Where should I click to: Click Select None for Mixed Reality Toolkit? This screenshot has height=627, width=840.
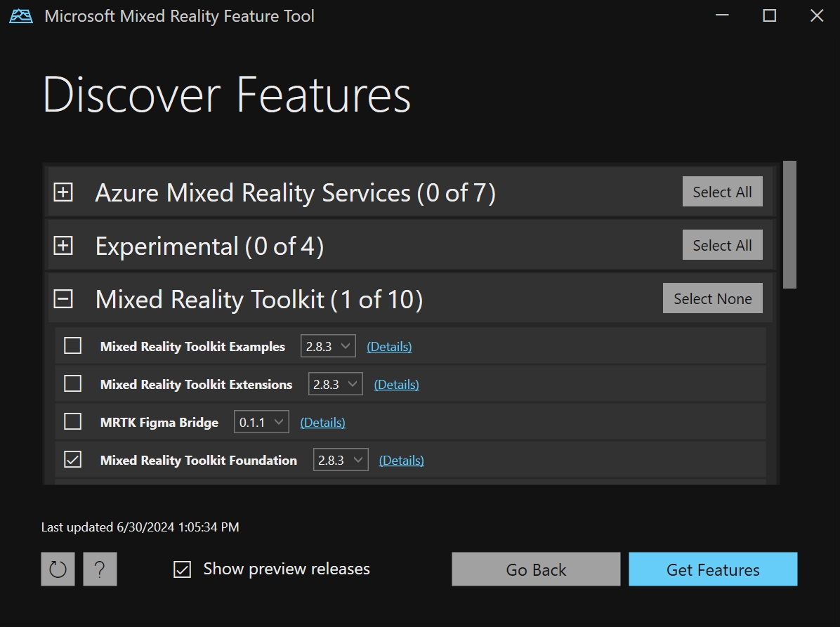coord(712,298)
